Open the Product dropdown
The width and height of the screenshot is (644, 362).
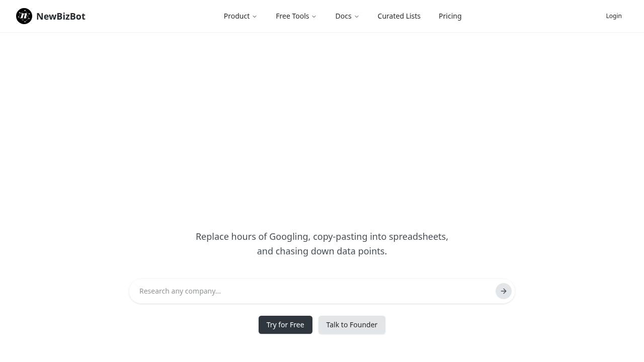236,16
